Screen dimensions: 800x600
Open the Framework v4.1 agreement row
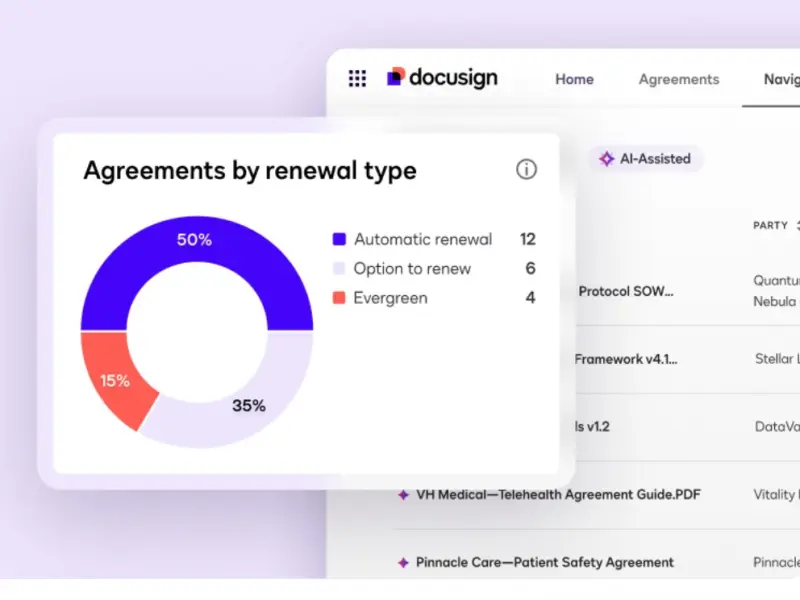pyautogui.click(x=626, y=359)
